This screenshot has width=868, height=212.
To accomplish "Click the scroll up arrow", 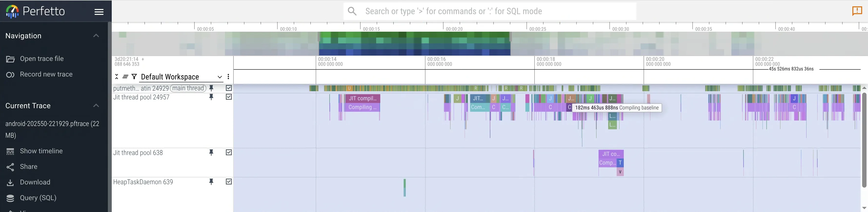I will 864,88.
